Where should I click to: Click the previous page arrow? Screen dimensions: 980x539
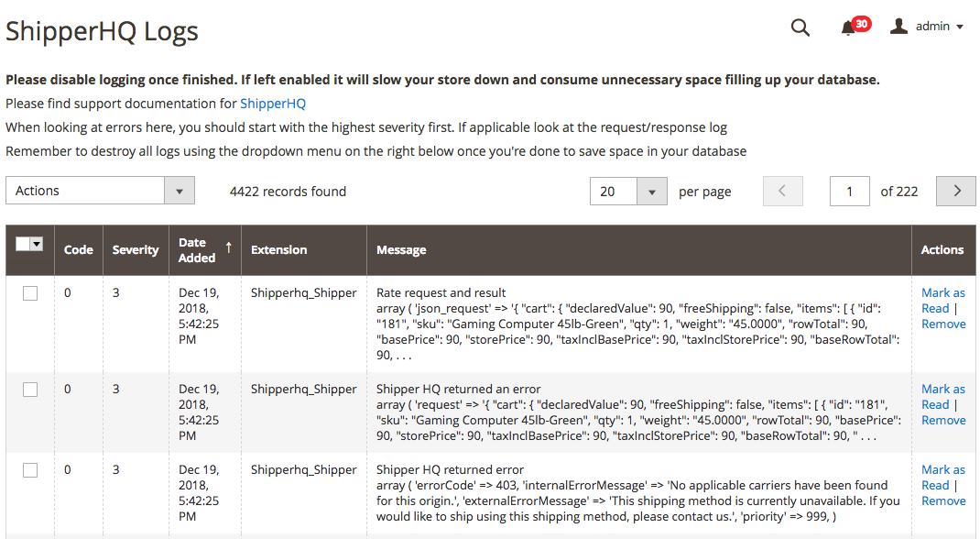(x=782, y=191)
